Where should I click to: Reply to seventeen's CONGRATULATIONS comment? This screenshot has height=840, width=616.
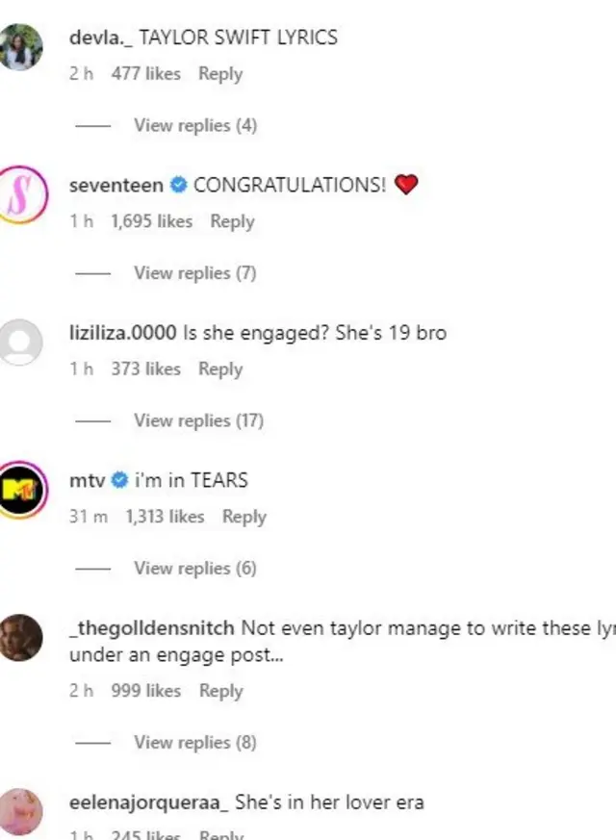tap(232, 221)
